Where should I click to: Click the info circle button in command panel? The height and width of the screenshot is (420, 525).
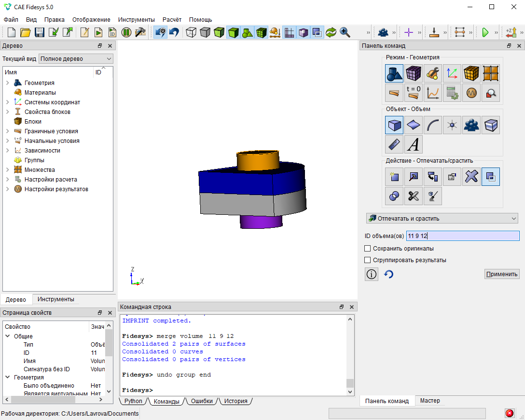[x=372, y=274]
